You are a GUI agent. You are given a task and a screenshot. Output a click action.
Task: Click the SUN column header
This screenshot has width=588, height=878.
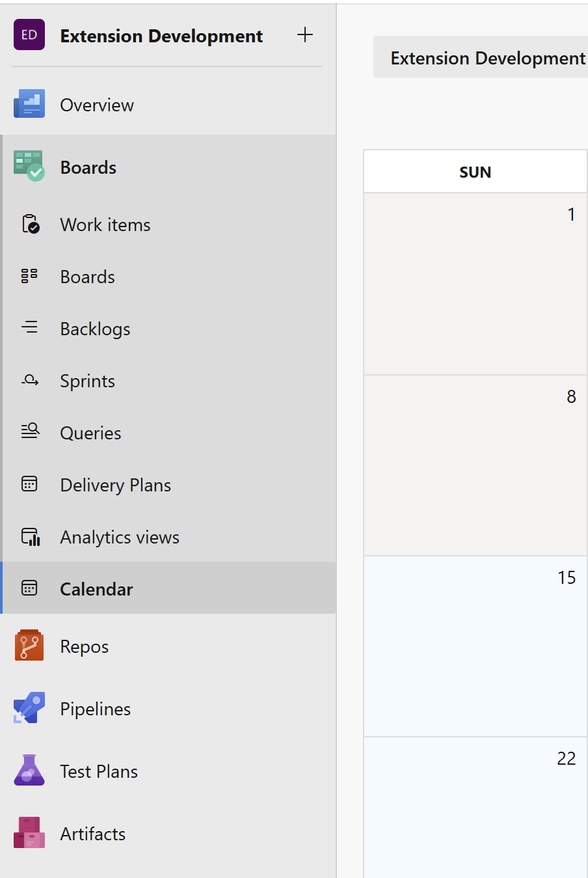(475, 171)
